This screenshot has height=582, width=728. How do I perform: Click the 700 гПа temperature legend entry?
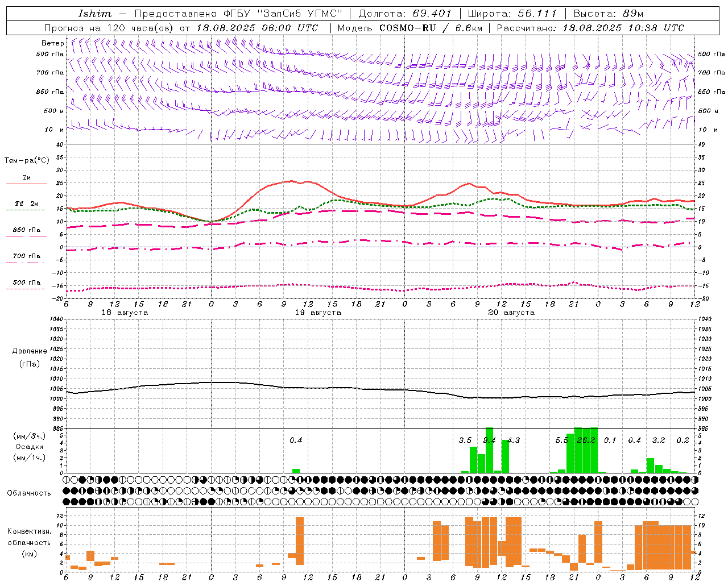click(x=27, y=256)
